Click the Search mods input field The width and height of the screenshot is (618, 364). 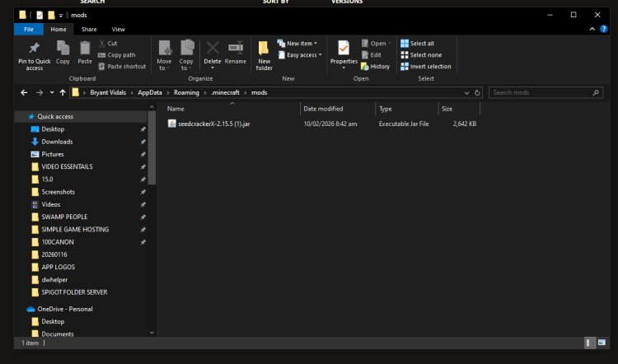click(x=542, y=92)
